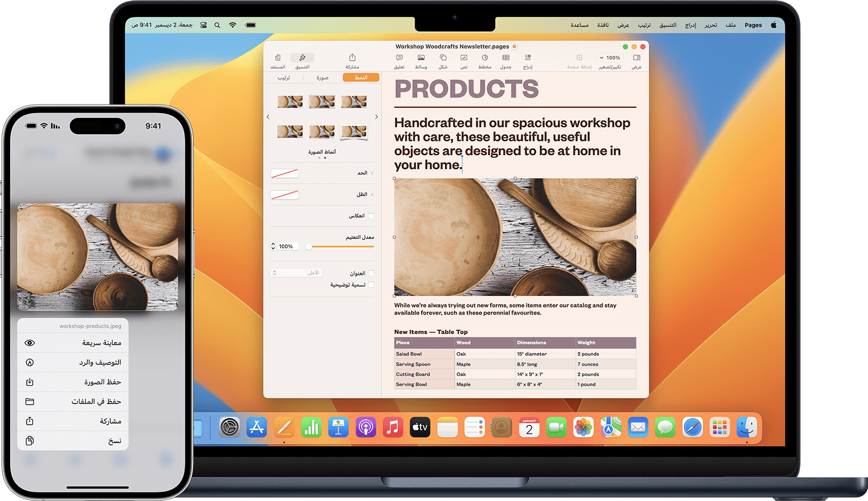Click the مشاركة share icon in Pages toolbar
The width and height of the screenshot is (868, 501).
(x=352, y=61)
